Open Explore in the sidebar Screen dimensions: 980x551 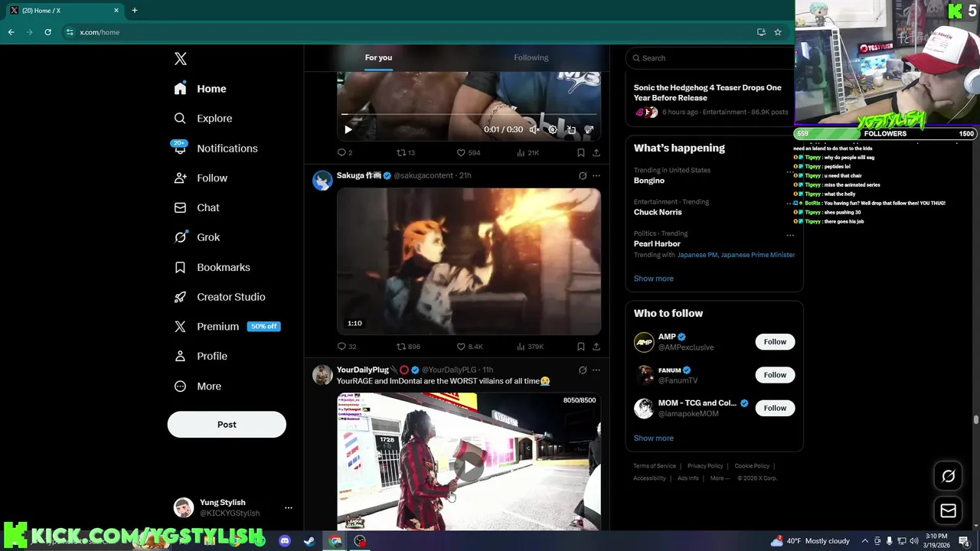tap(204, 119)
